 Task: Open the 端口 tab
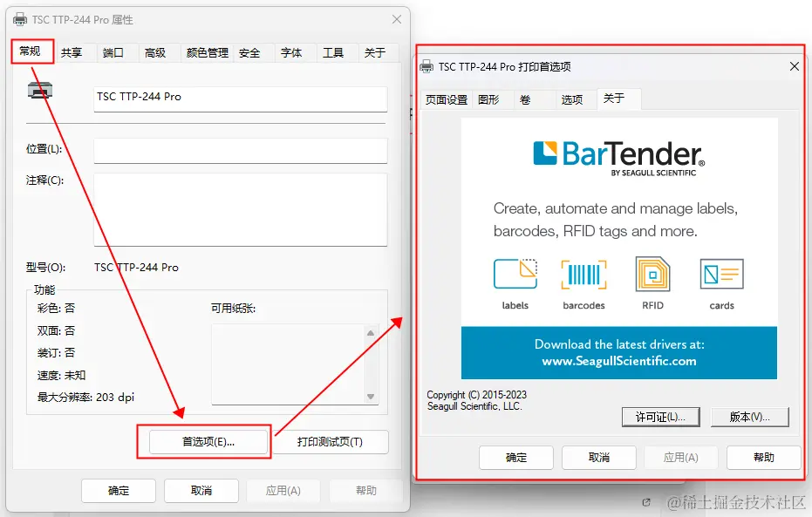pos(113,53)
